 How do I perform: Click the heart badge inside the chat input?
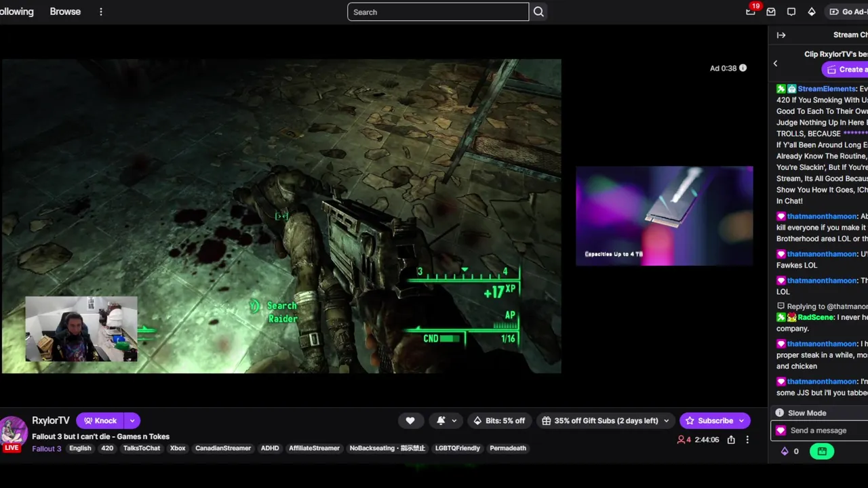[781, 430]
